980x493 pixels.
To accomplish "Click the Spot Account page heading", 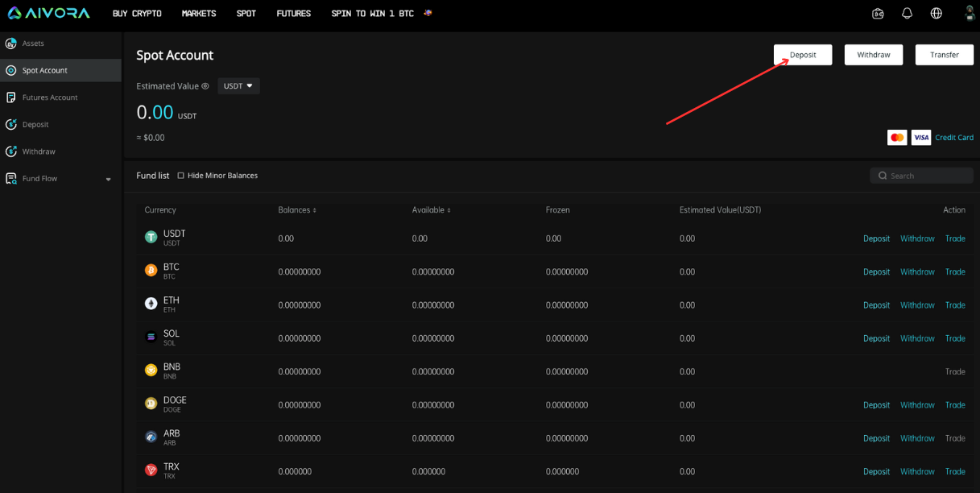I will tap(175, 55).
